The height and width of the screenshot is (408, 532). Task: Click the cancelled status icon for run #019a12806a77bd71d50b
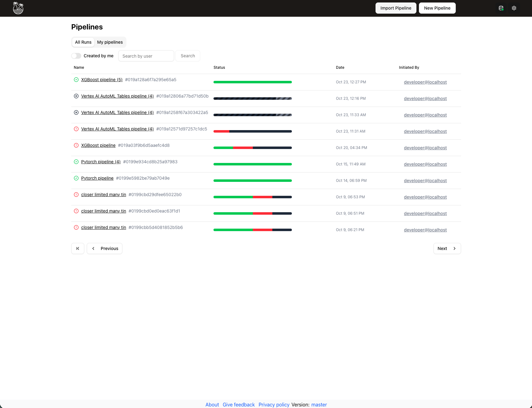pos(76,96)
